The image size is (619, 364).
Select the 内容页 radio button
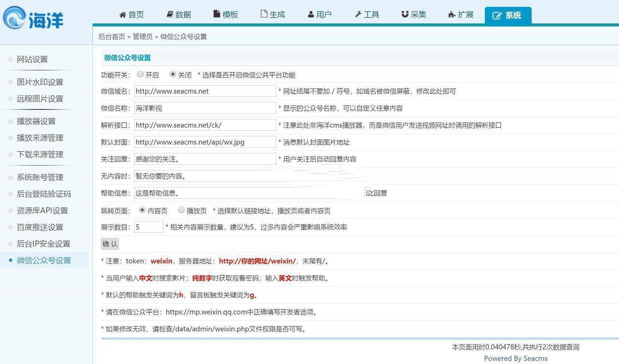coord(142,210)
